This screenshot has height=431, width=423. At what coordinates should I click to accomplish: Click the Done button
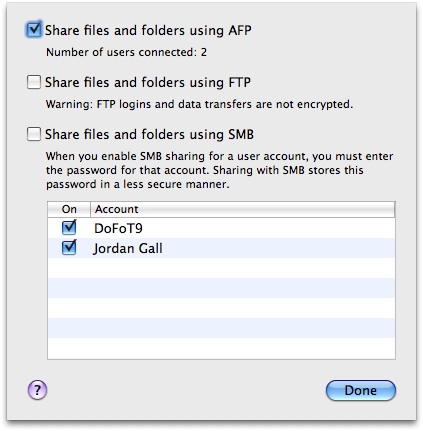(361, 390)
